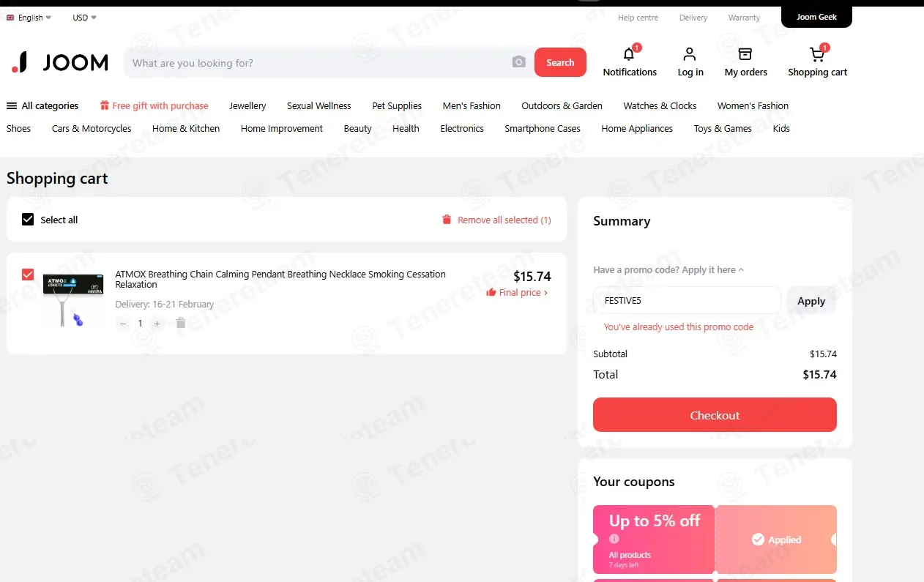Open the Shopping cart icon

816,54
